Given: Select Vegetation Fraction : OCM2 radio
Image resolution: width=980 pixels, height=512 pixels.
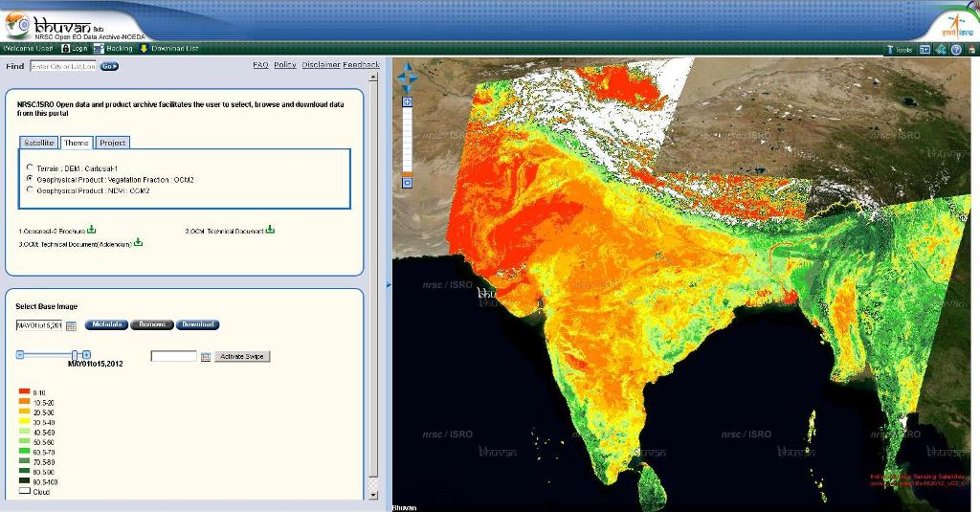Looking at the screenshot, I should tap(30, 179).
